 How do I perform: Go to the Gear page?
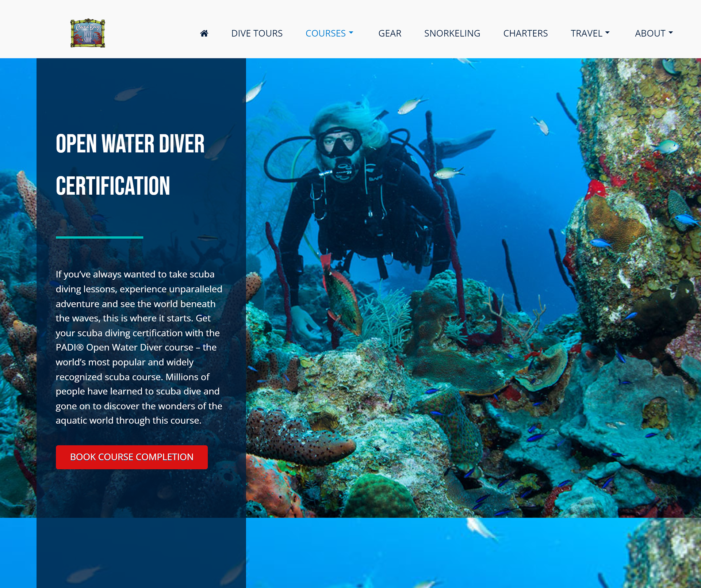(390, 33)
